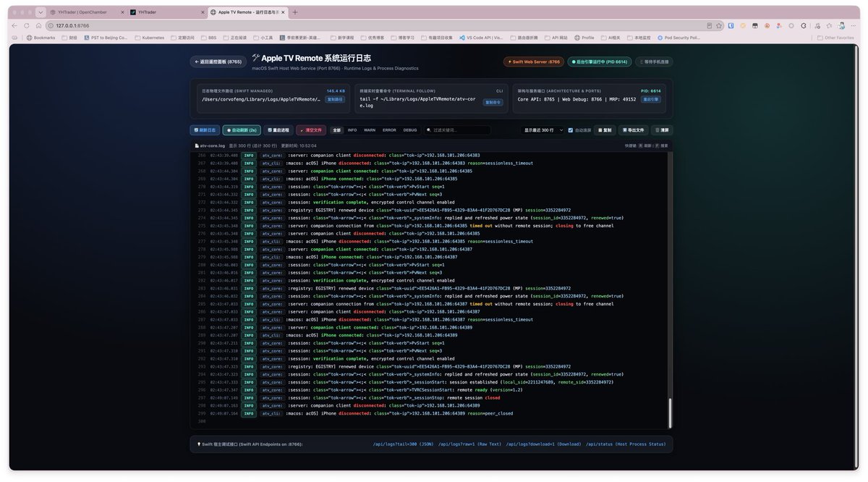Close the Apple TV Remote browser tab
Viewport: 868px width, 482px height.
coord(284,12)
